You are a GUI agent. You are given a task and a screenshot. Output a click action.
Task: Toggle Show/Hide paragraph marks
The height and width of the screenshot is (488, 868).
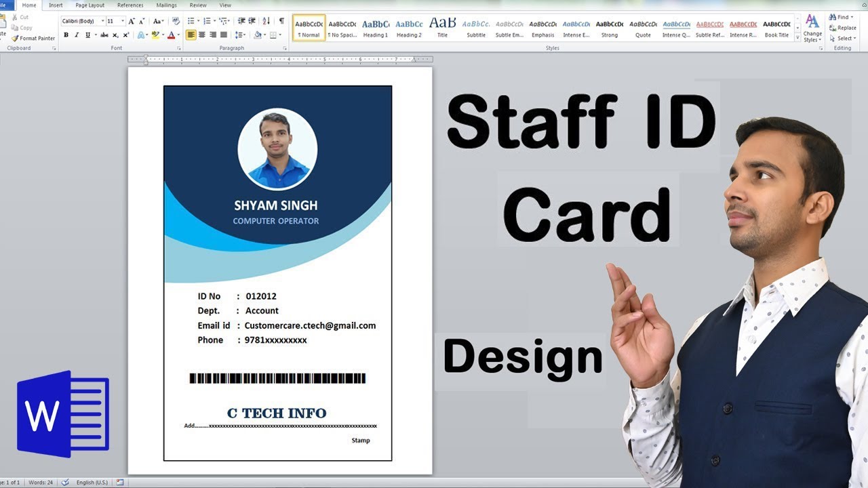coord(281,21)
